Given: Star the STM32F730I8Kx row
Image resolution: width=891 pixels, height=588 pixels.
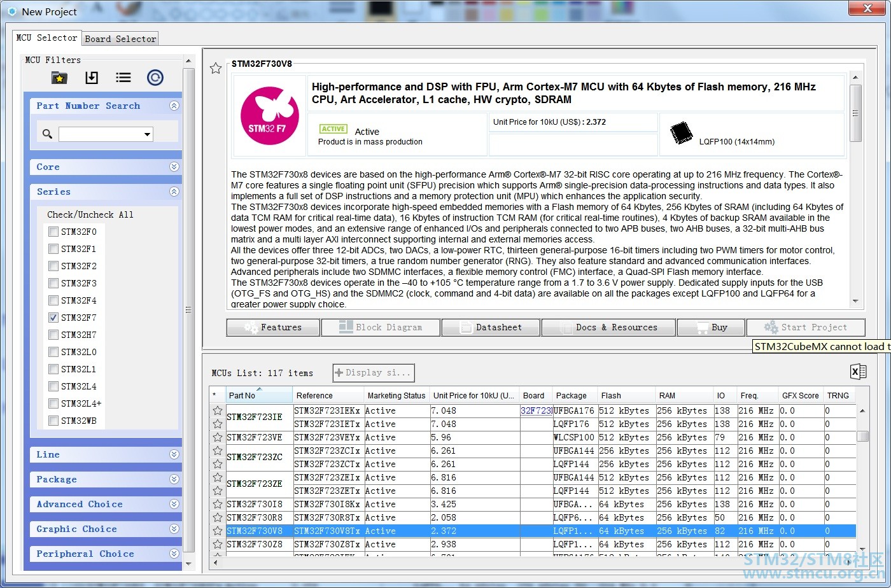Looking at the screenshot, I should (218, 504).
